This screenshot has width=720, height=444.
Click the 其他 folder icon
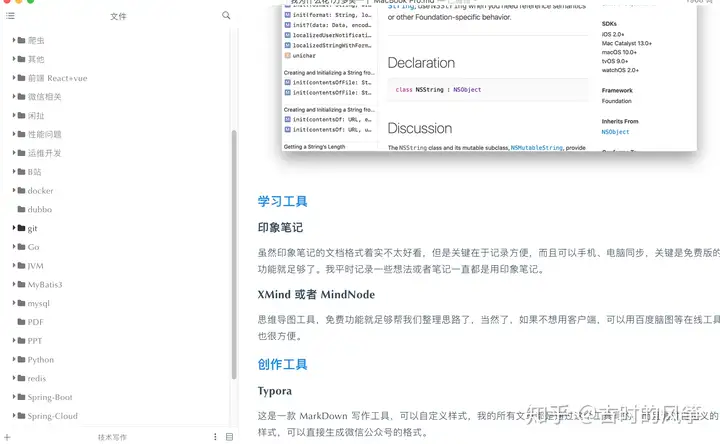coord(21,59)
